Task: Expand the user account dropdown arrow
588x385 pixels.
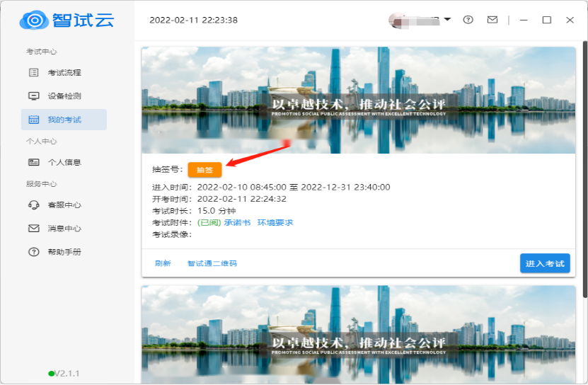Action: coord(447,20)
